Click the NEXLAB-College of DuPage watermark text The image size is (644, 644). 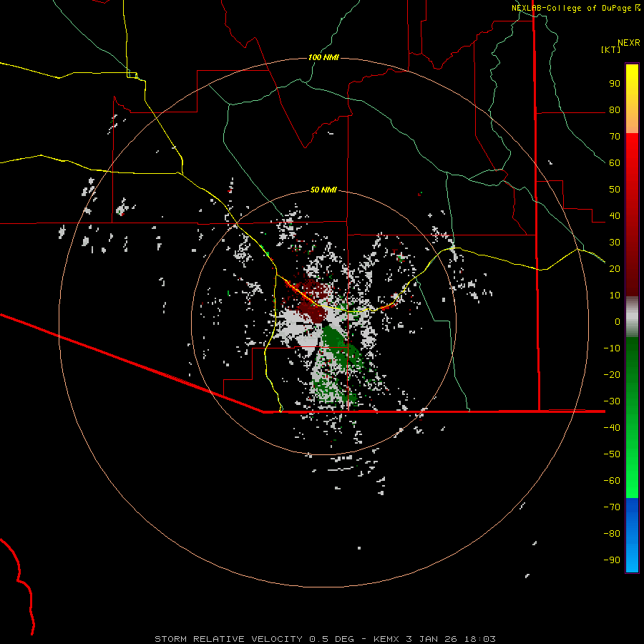coord(575,8)
